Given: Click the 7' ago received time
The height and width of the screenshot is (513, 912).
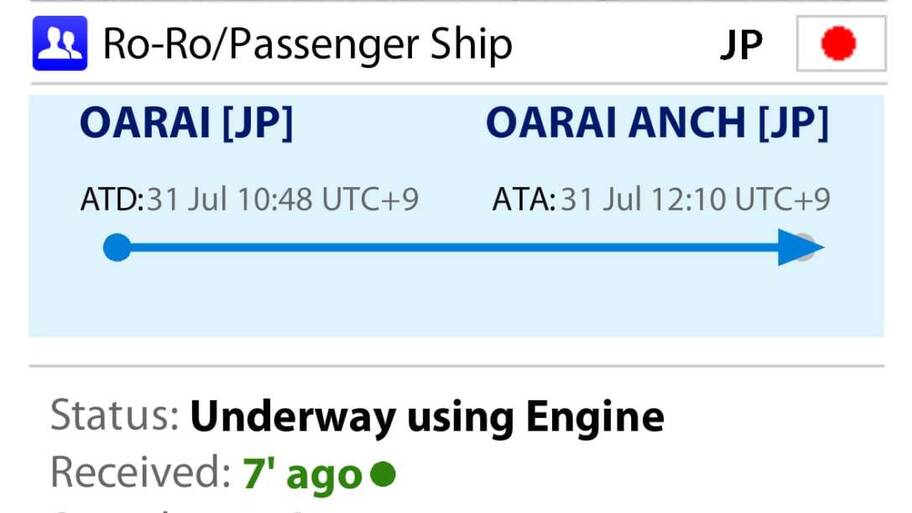Looking at the screenshot, I should (x=302, y=475).
